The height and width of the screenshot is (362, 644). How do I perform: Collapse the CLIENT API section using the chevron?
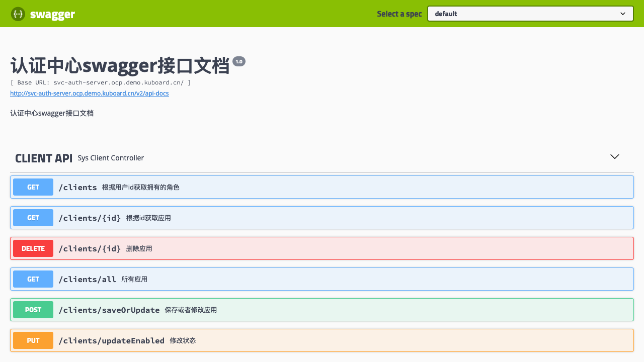pyautogui.click(x=614, y=157)
